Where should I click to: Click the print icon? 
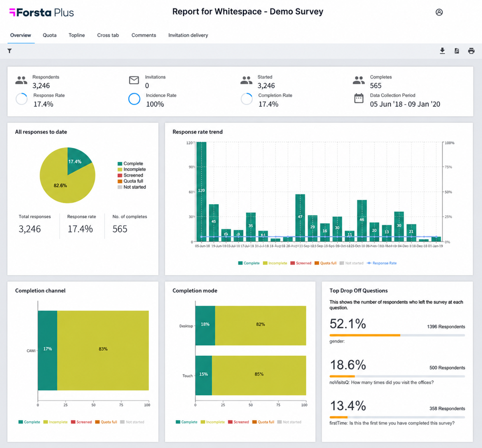point(471,51)
